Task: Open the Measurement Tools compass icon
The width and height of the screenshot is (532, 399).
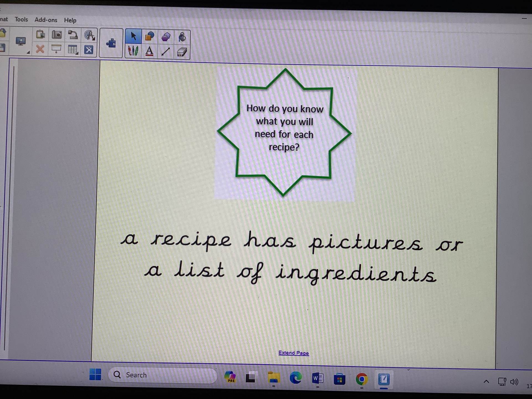Action: tap(89, 35)
